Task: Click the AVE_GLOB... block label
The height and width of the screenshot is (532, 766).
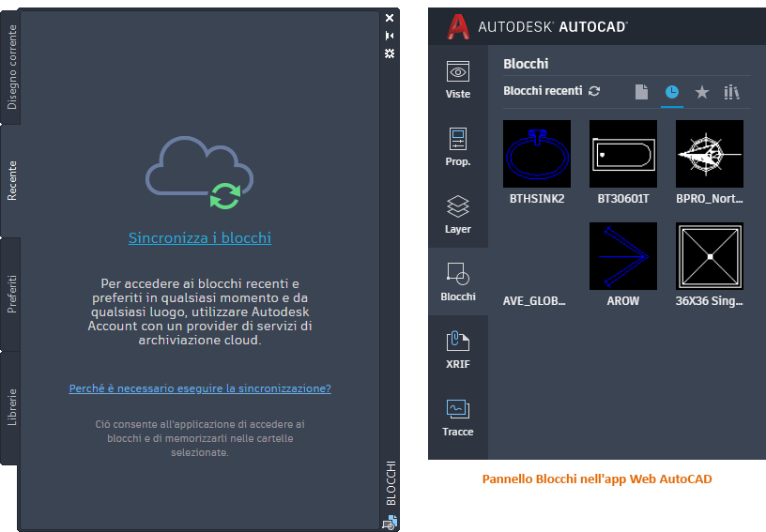Action: (x=534, y=301)
